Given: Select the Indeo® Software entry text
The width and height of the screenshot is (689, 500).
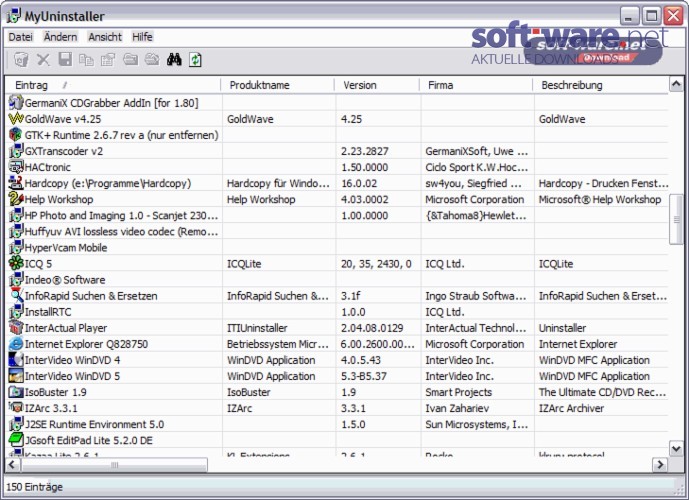Looking at the screenshot, I should coord(65,280).
